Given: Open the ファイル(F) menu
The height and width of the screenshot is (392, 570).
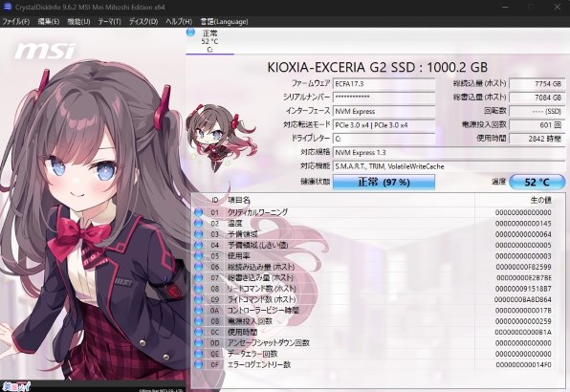Looking at the screenshot, I should pyautogui.click(x=15, y=21).
